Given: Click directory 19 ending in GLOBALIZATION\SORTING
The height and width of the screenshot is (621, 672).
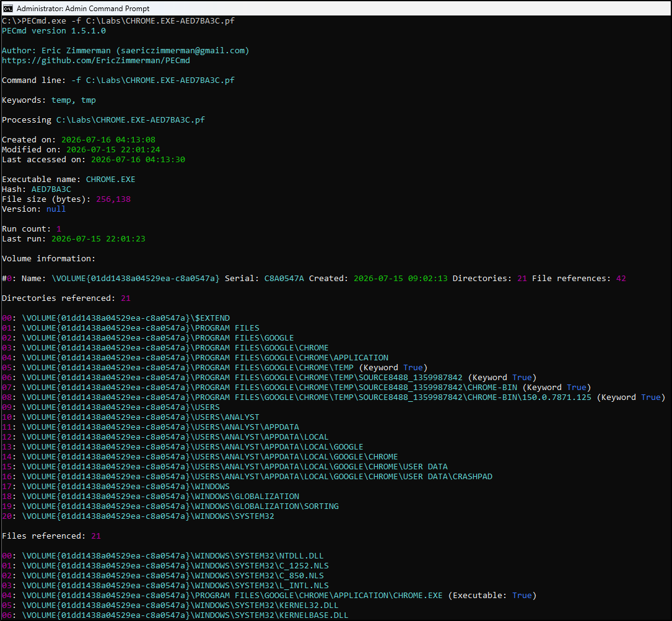Looking at the screenshot, I should tap(170, 506).
